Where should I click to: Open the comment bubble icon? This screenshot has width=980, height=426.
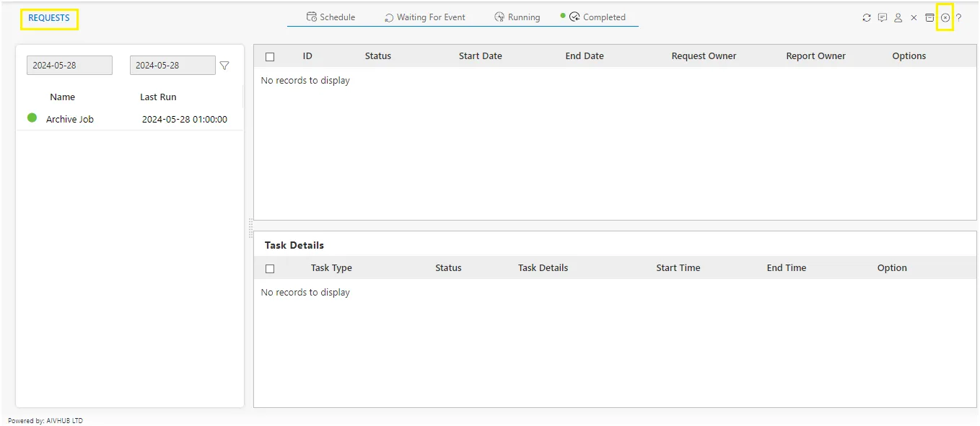coord(883,18)
